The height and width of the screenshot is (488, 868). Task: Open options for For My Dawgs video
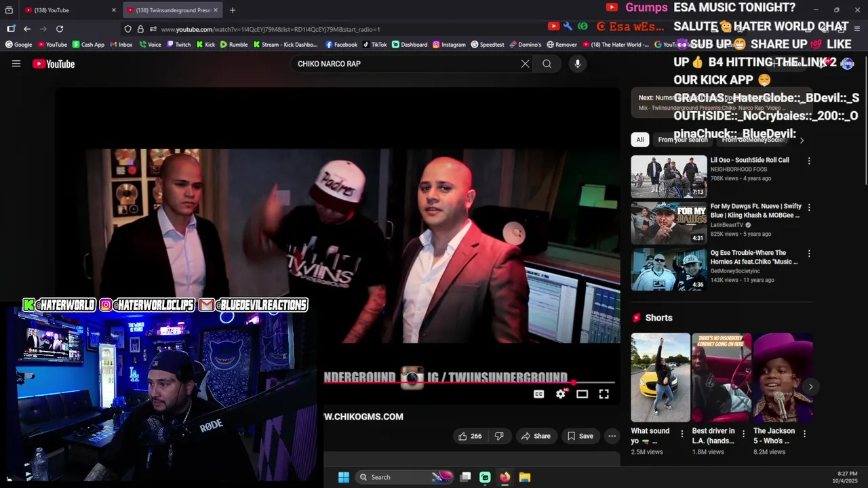(808, 207)
